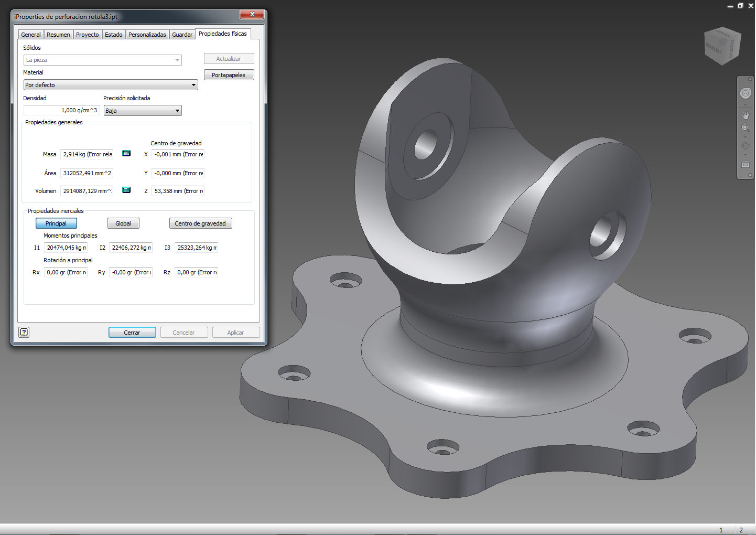The width and height of the screenshot is (756, 535).
Task: Click the I1 principal moment field
Action: (x=66, y=248)
